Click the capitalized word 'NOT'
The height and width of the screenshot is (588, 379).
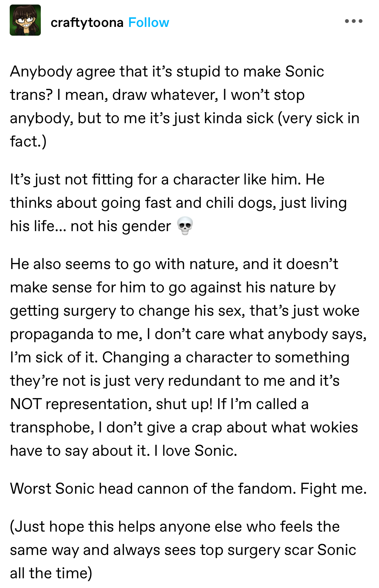pyautogui.click(x=26, y=404)
